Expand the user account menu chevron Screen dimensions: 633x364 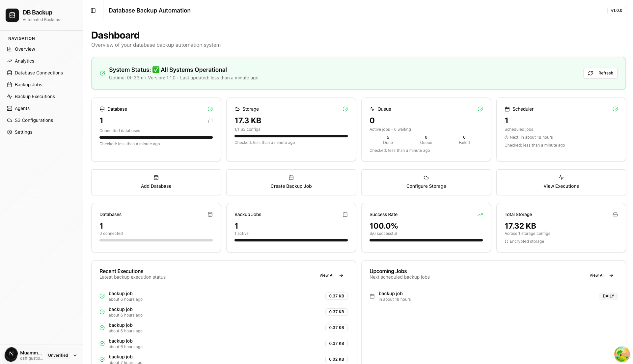click(75, 355)
